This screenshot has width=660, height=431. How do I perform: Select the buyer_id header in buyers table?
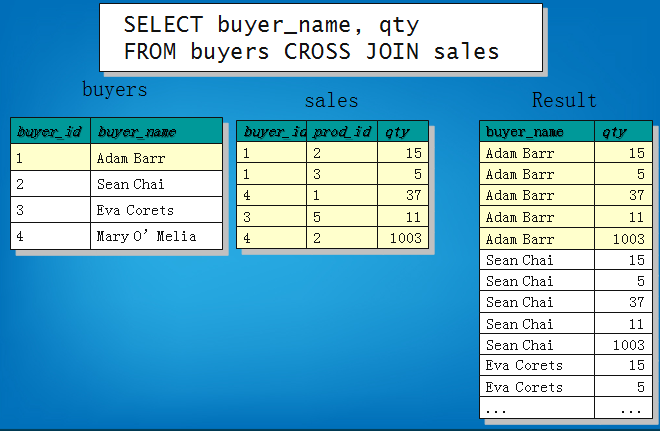50,131
